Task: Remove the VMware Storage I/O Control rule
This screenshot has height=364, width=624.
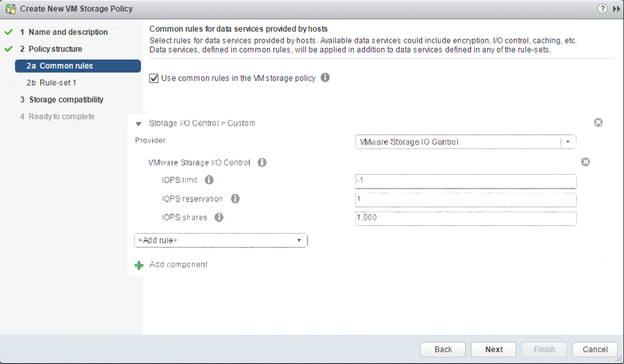Action: 585,162
